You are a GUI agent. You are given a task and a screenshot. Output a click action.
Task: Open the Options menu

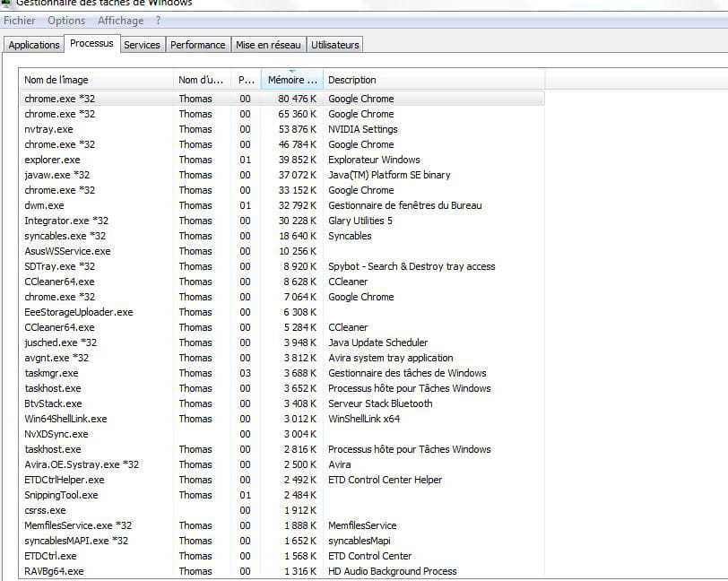point(66,21)
